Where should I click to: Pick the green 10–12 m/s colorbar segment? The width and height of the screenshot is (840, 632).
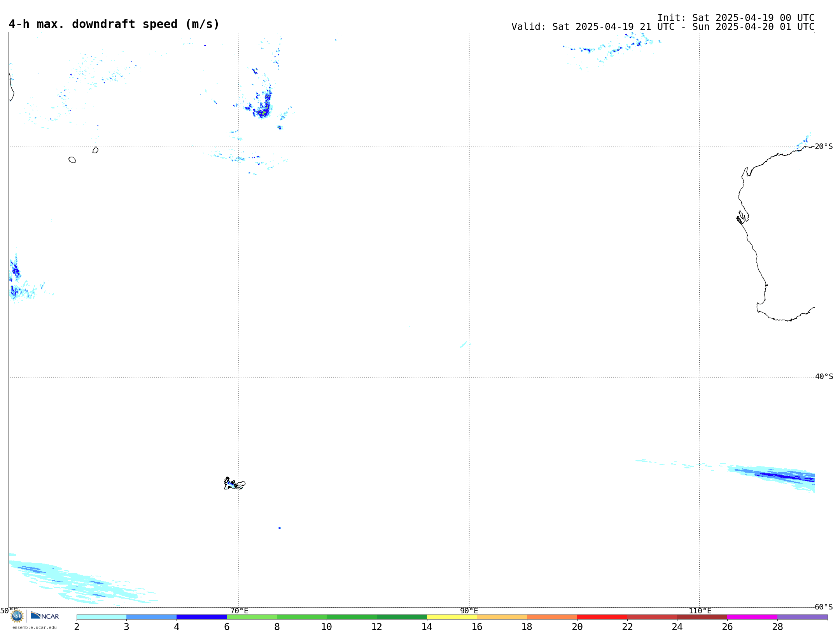[x=352, y=617]
